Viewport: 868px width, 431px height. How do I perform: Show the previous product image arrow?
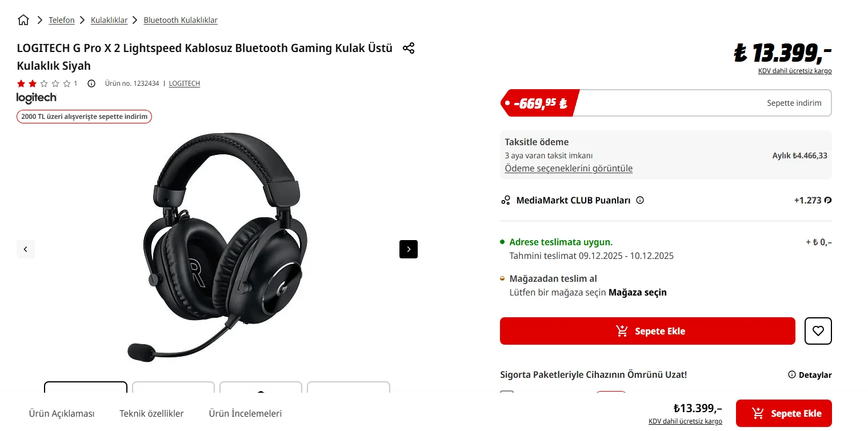[26, 249]
